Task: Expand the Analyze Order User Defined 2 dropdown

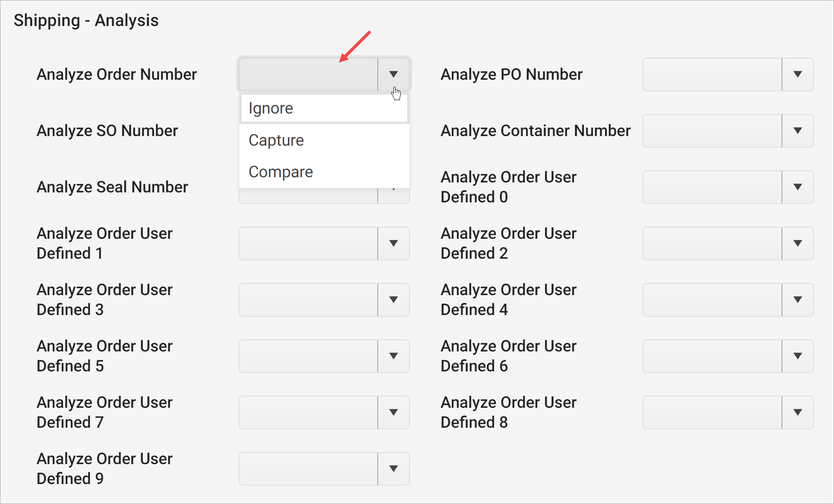Action: point(798,243)
